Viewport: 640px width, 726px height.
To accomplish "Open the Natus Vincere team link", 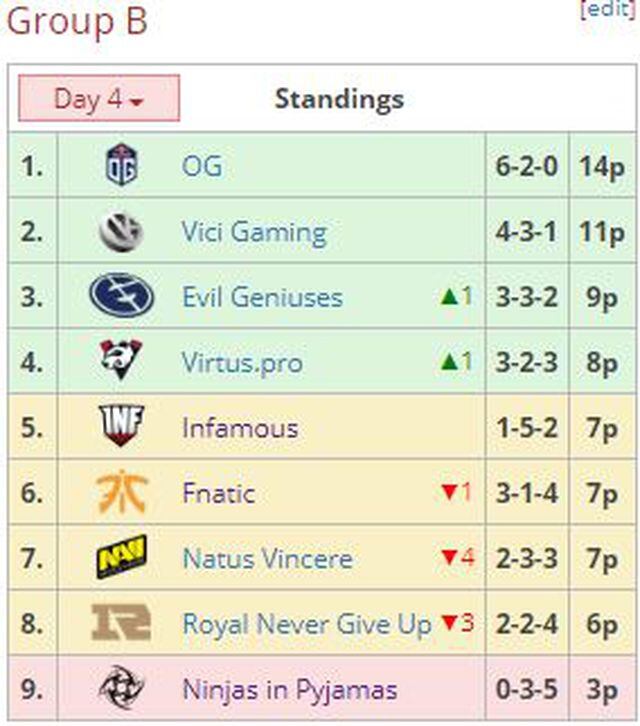I will pos(267,558).
